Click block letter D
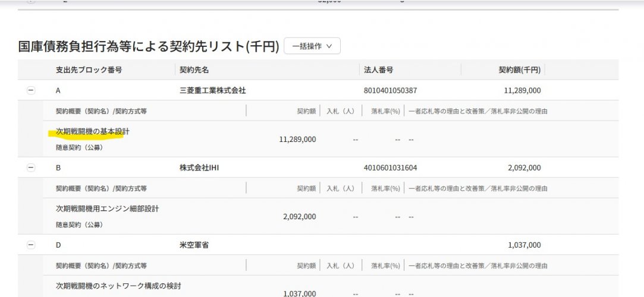Viewport: 644px width, 297px height. [58, 245]
